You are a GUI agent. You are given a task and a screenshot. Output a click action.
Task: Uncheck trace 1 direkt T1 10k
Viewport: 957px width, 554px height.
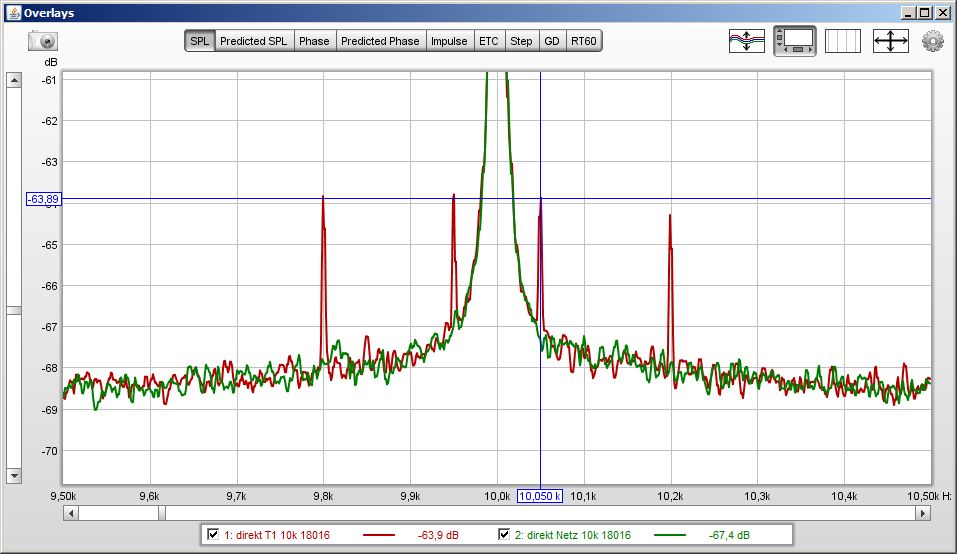pos(213,534)
